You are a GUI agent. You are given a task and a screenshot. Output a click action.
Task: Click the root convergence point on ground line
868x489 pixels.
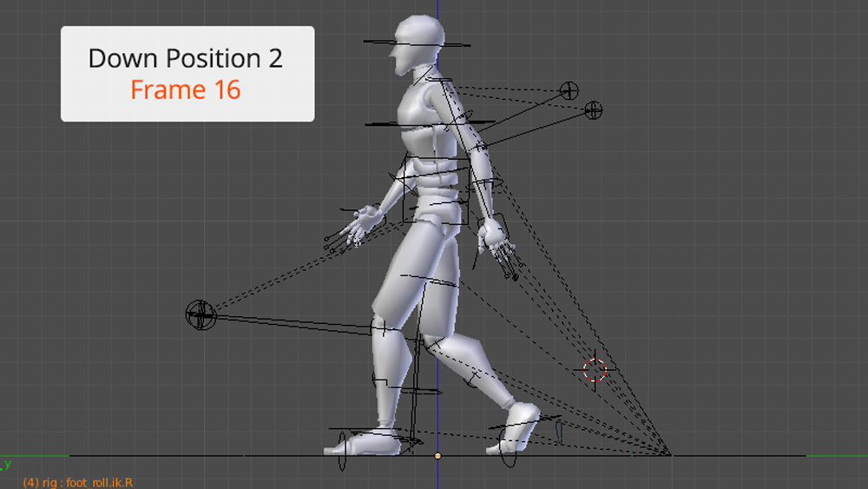[670, 454]
